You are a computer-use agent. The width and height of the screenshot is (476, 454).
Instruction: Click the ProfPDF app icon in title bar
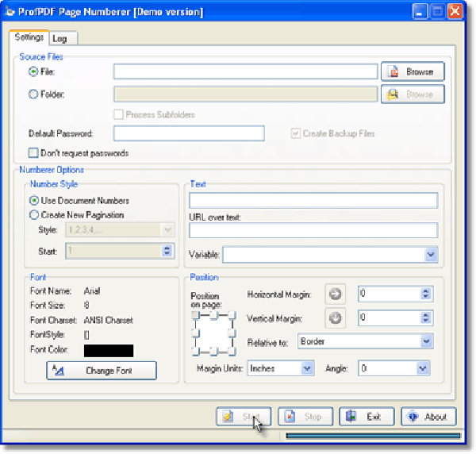tap(10, 12)
